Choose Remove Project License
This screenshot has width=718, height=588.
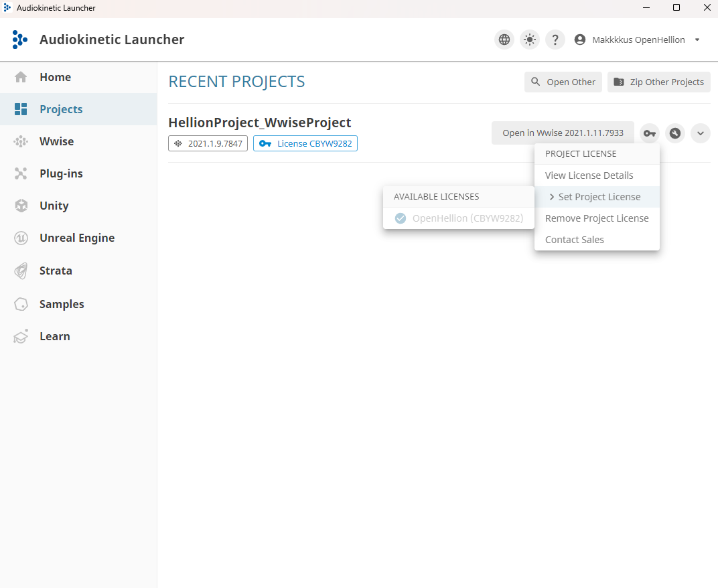point(597,218)
